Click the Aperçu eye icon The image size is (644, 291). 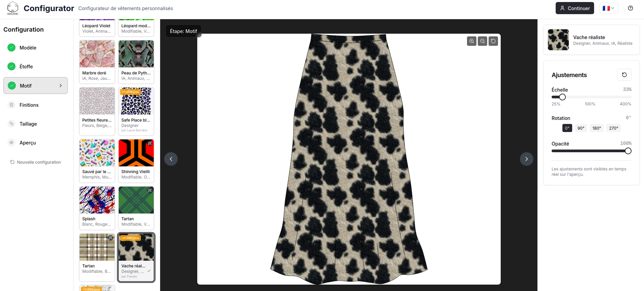[x=11, y=142]
